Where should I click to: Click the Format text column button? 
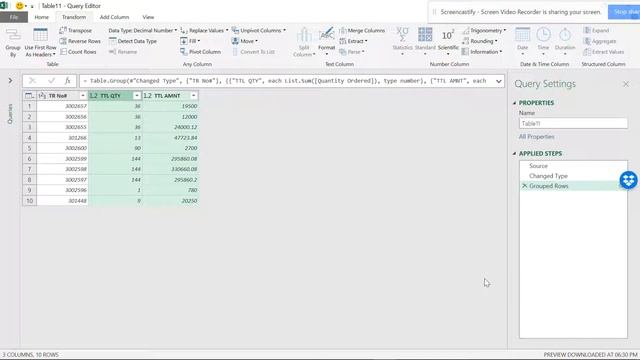pyautogui.click(x=327, y=42)
